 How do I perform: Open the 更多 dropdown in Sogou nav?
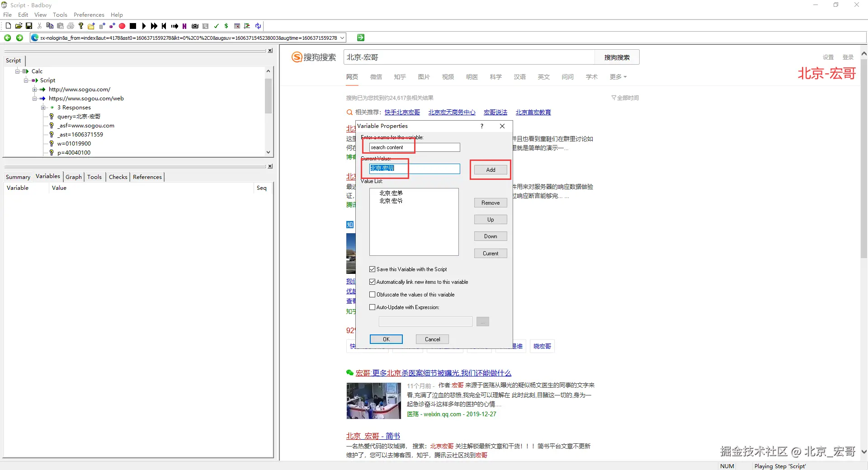click(618, 77)
